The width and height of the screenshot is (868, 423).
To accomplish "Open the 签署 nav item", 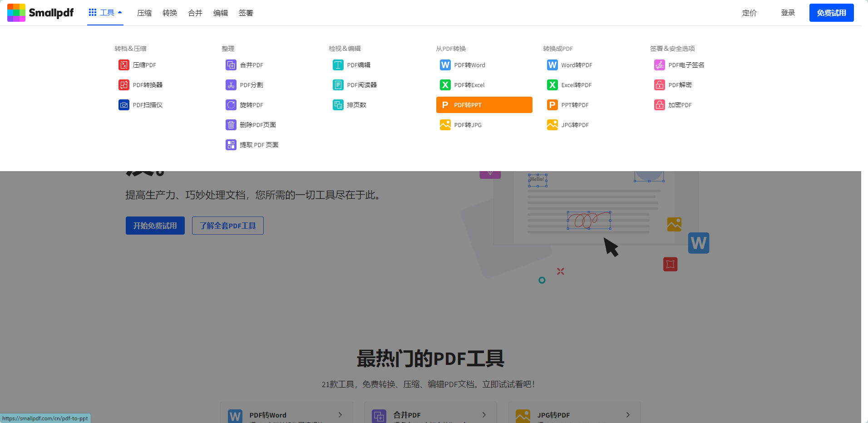I will tap(246, 13).
